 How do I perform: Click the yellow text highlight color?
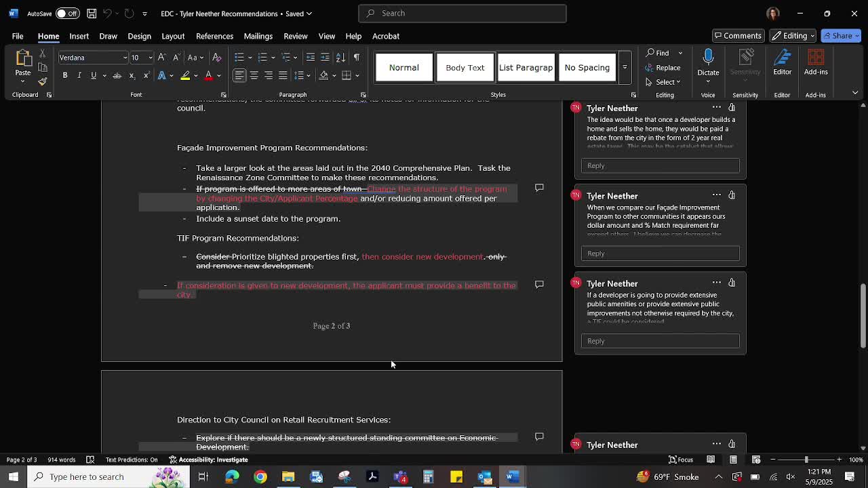tap(185, 75)
